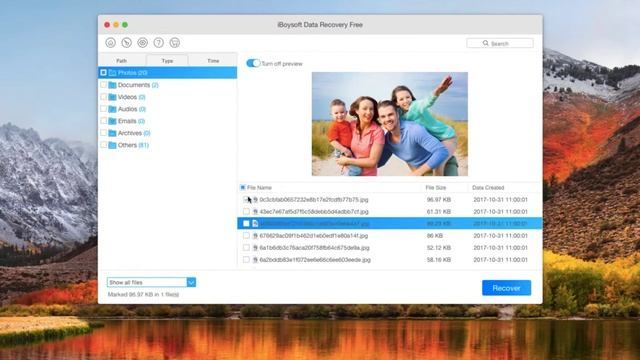Click the 86 KB file size cell

pos(435,236)
